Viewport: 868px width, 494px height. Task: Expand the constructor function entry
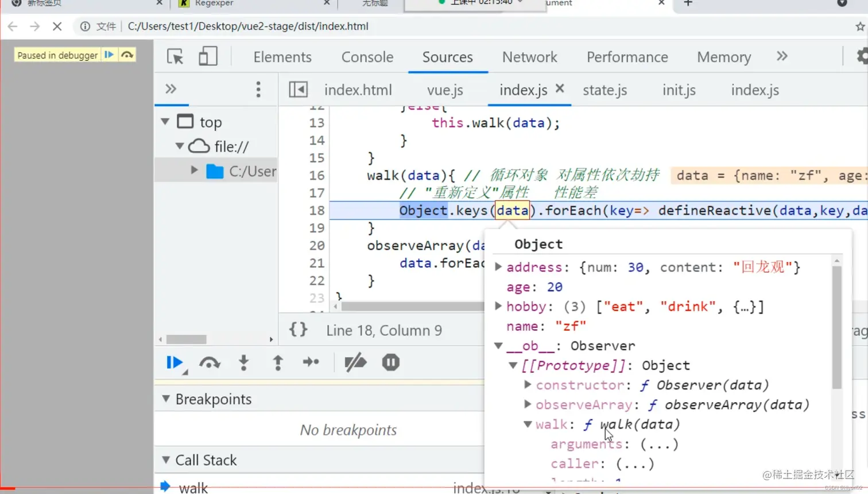pyautogui.click(x=528, y=384)
